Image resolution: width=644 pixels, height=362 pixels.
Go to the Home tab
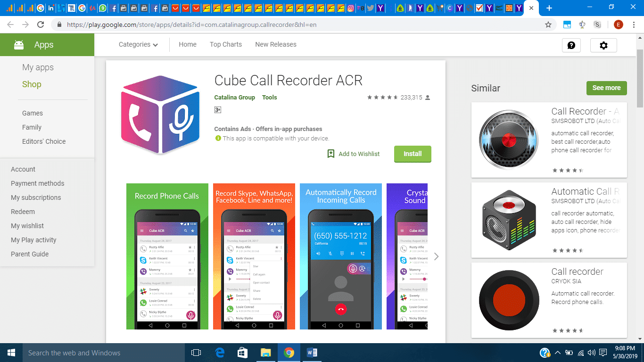click(x=188, y=44)
